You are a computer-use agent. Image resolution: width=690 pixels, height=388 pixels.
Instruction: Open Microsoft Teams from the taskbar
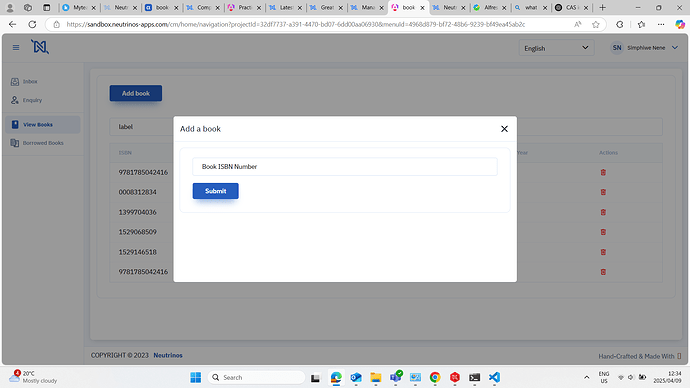click(396, 377)
